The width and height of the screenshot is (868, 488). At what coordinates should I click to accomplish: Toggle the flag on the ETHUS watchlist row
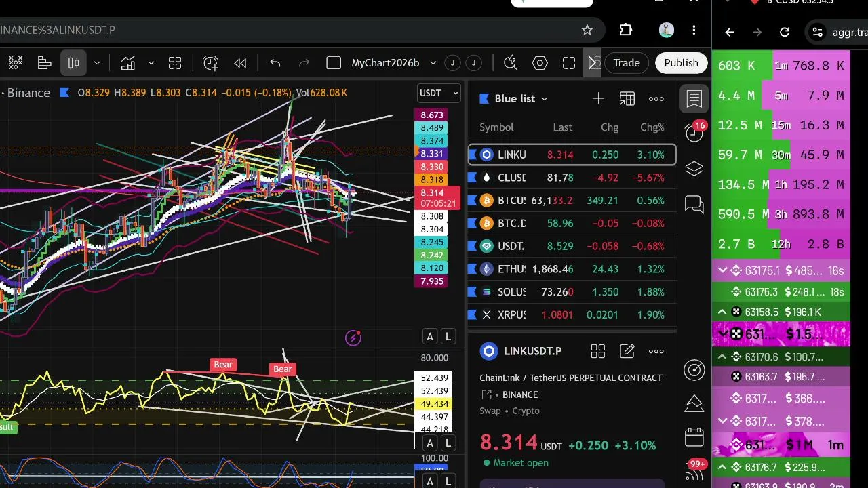click(x=473, y=269)
